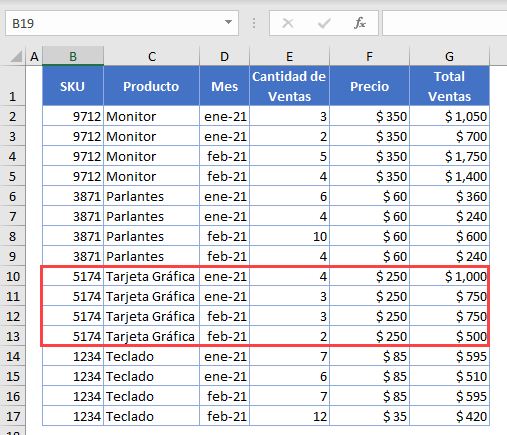
Task: Select the $ 1,000 total cell
Action: [449, 276]
